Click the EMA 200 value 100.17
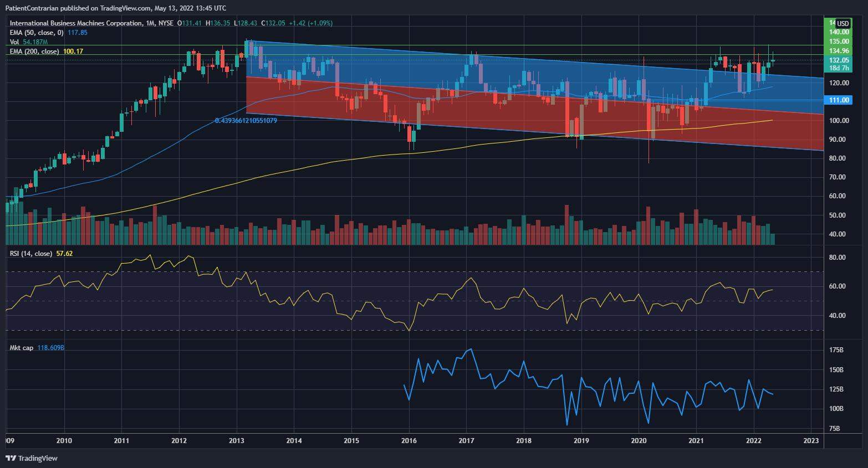Screen dimensions: 868x468 tap(73, 52)
